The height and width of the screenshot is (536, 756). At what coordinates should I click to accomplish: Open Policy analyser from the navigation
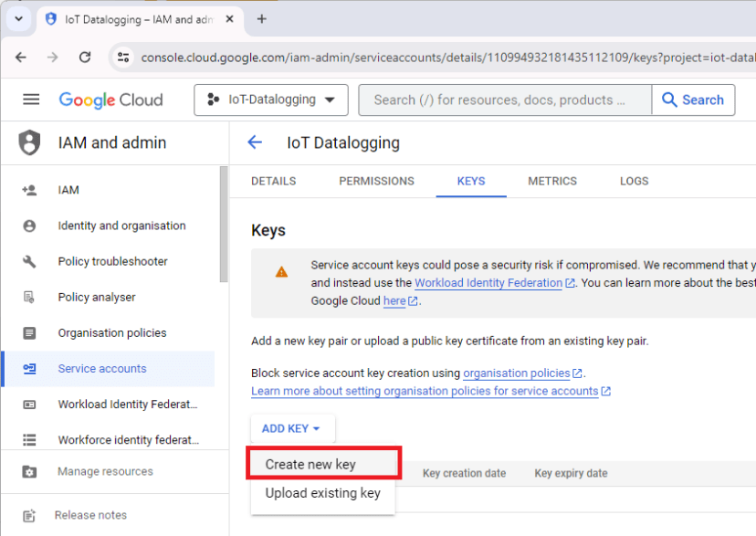[98, 297]
